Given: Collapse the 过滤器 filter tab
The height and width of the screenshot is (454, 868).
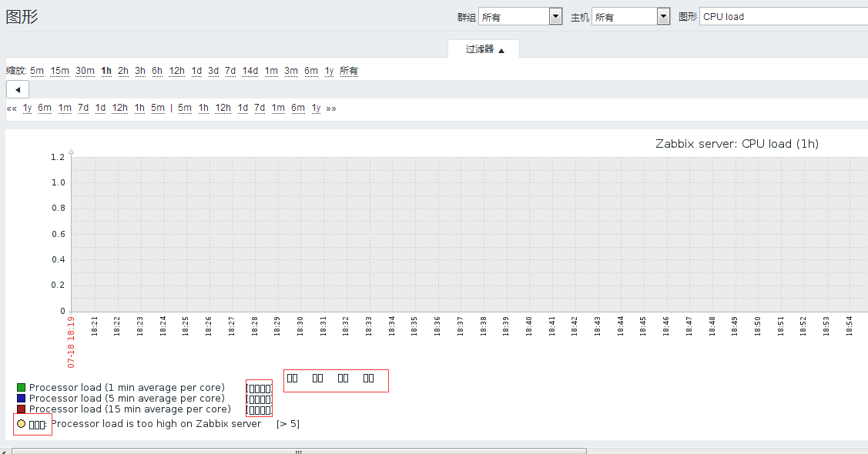Looking at the screenshot, I should (484, 49).
